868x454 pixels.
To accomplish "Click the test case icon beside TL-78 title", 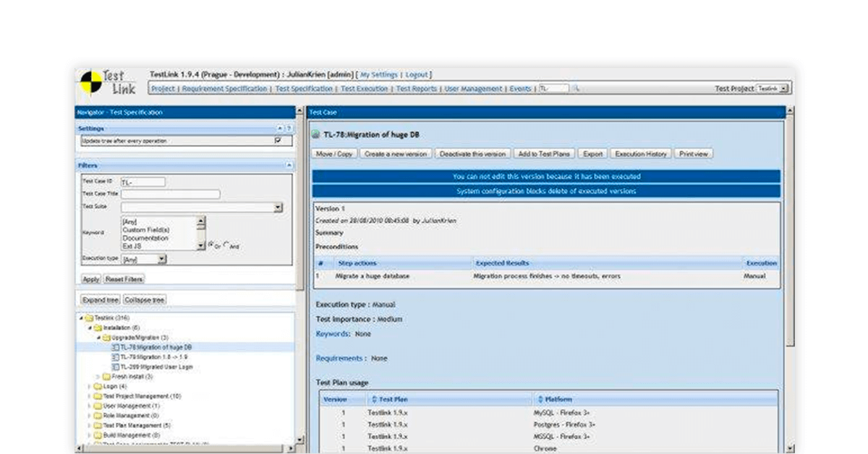I will coord(316,134).
